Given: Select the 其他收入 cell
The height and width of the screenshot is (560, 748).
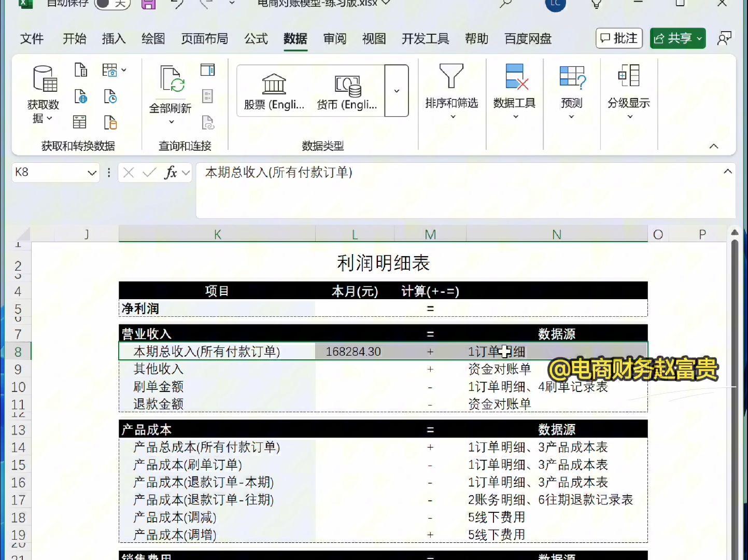Looking at the screenshot, I should pyautogui.click(x=217, y=369).
